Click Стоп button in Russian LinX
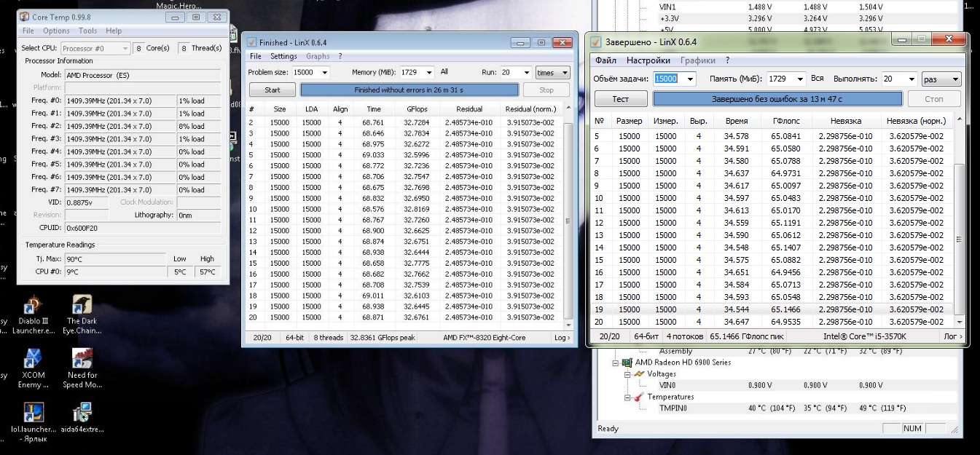 [934, 98]
